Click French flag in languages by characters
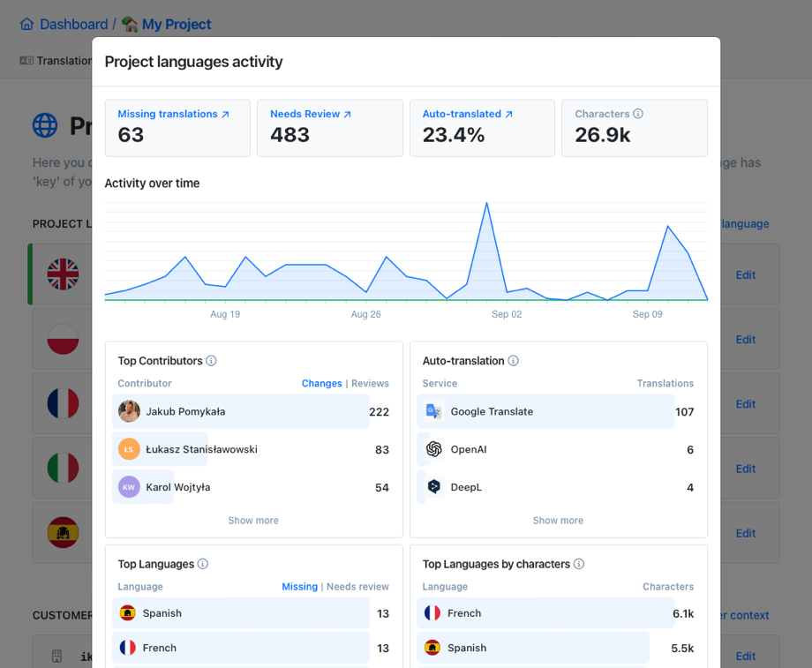The width and height of the screenshot is (812, 668). pos(432,613)
